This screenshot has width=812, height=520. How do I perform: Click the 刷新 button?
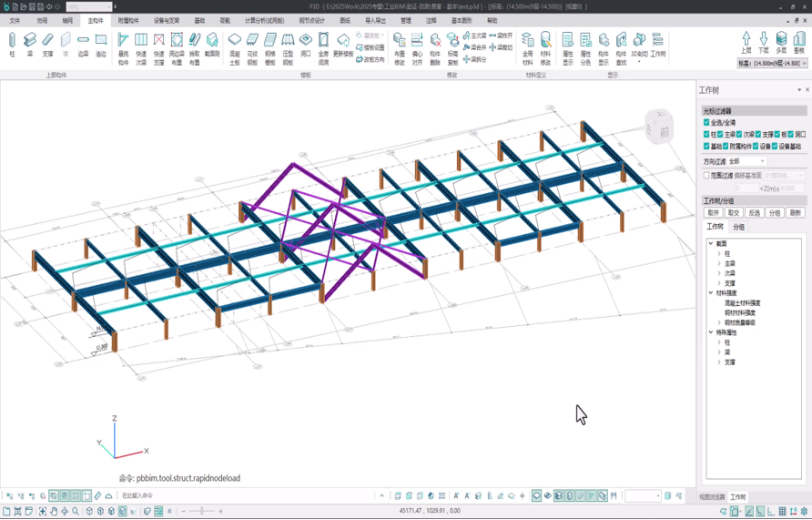click(795, 213)
